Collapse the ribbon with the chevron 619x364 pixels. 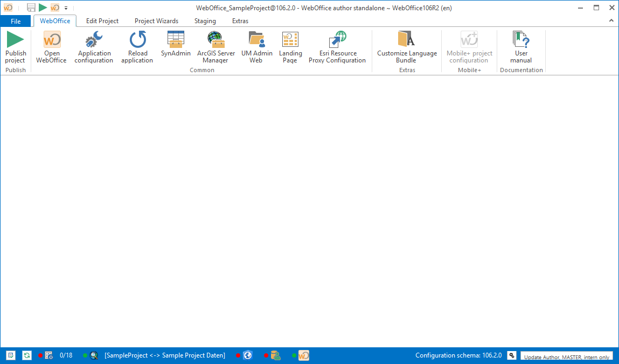(611, 21)
